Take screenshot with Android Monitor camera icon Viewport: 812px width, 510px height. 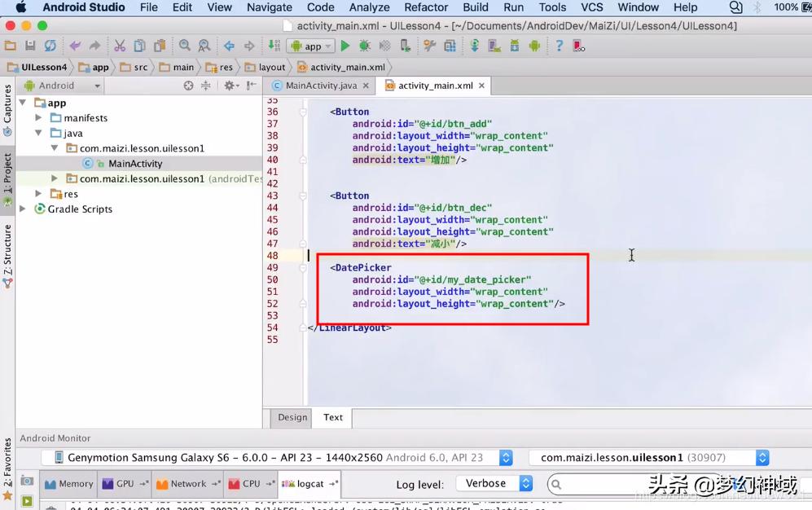click(x=27, y=481)
